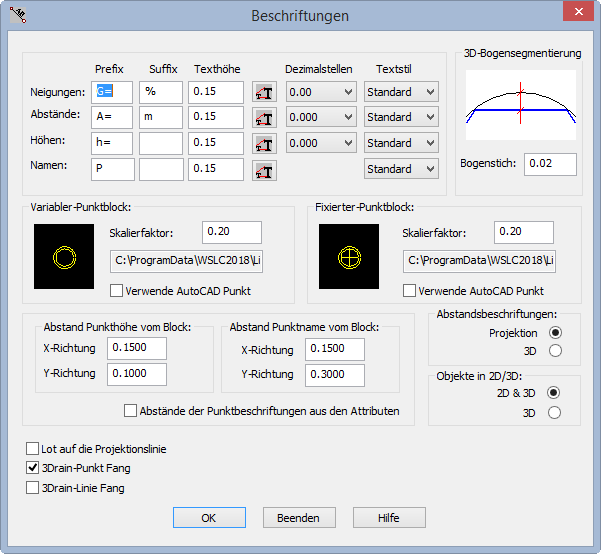
Task: Click text style icon in Neigungen row
Action: 264,93
